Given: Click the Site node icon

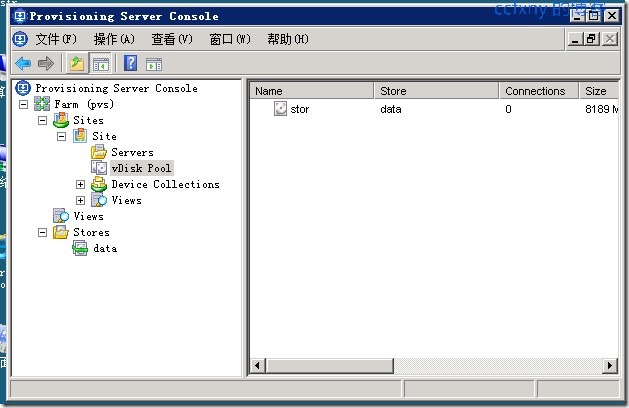Looking at the screenshot, I should [x=80, y=136].
